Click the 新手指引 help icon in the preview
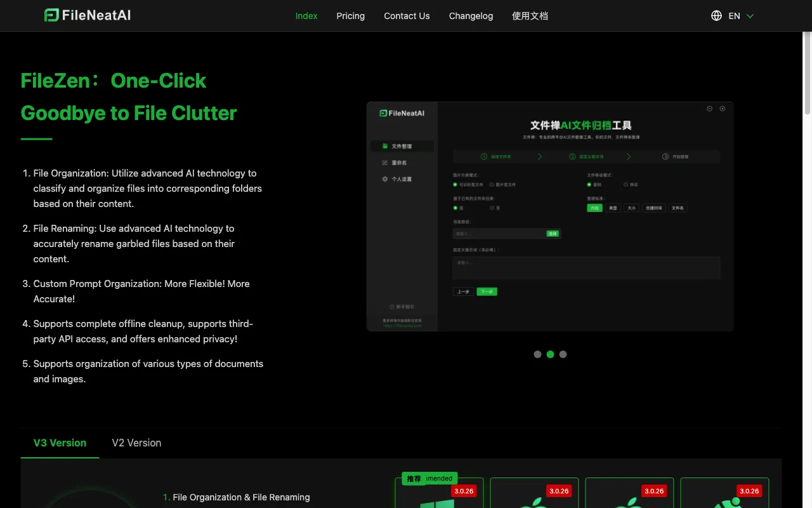 [x=391, y=307]
